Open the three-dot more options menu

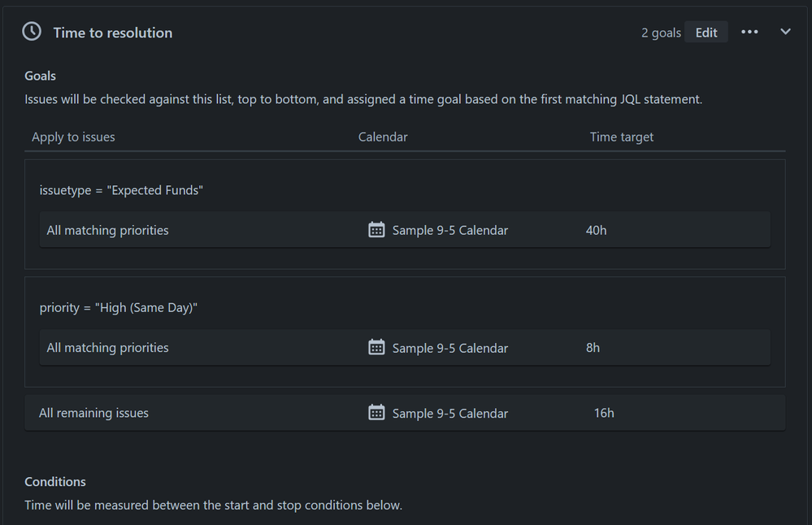coord(749,32)
